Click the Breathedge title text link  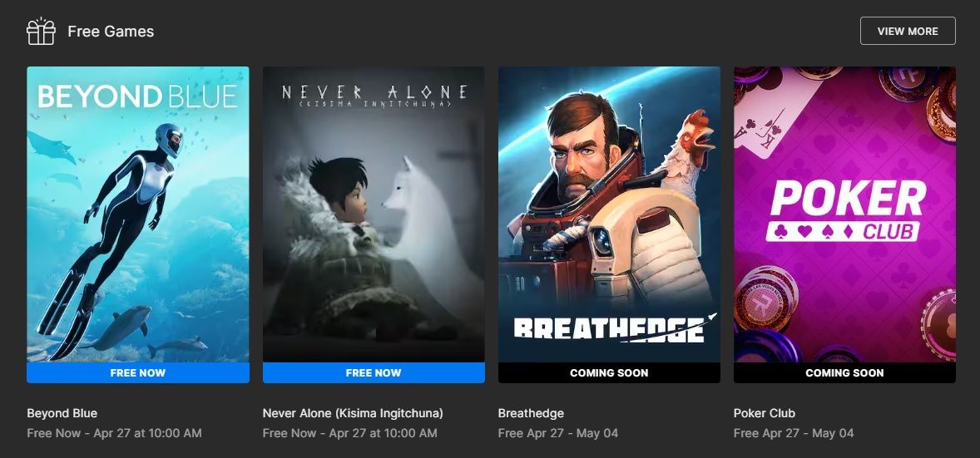coord(531,413)
